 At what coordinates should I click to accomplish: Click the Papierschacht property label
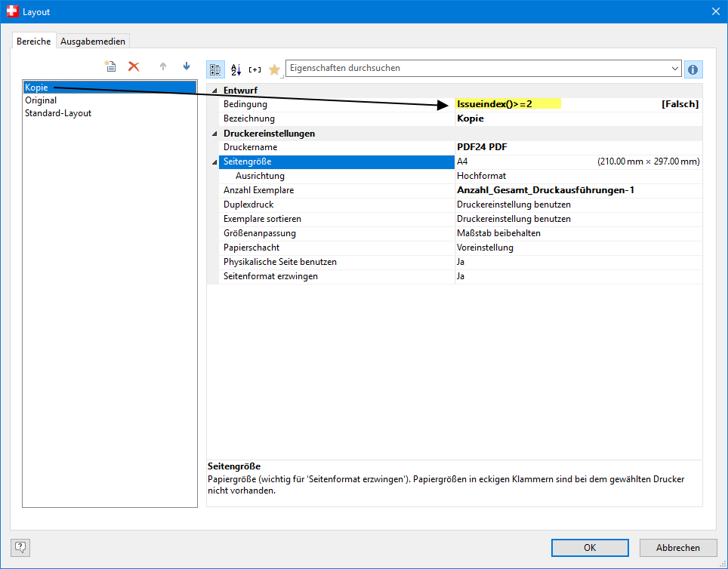(x=251, y=248)
